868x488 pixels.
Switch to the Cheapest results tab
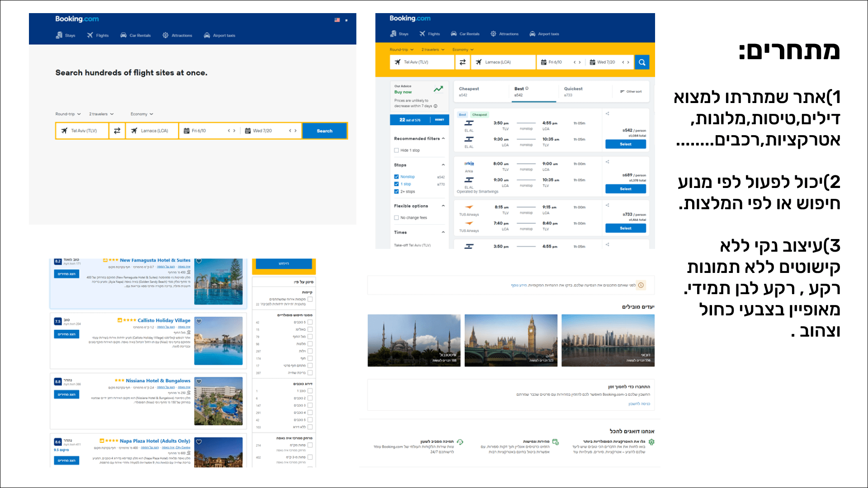coord(469,91)
